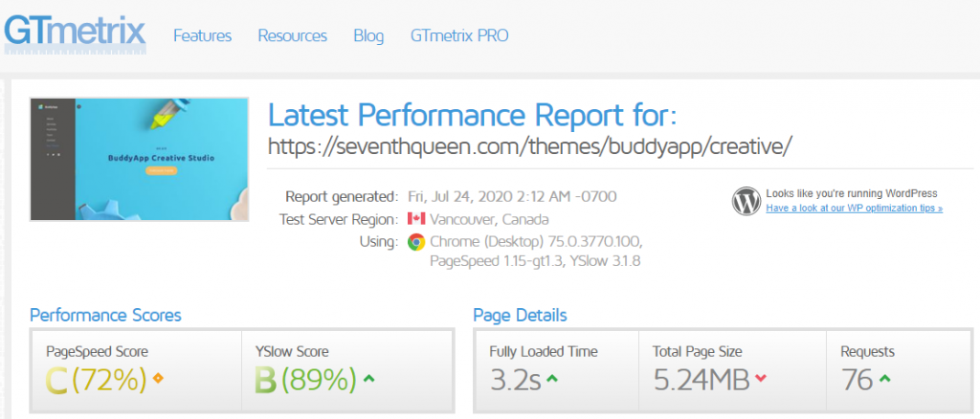Click the Total Page Size label

click(698, 352)
